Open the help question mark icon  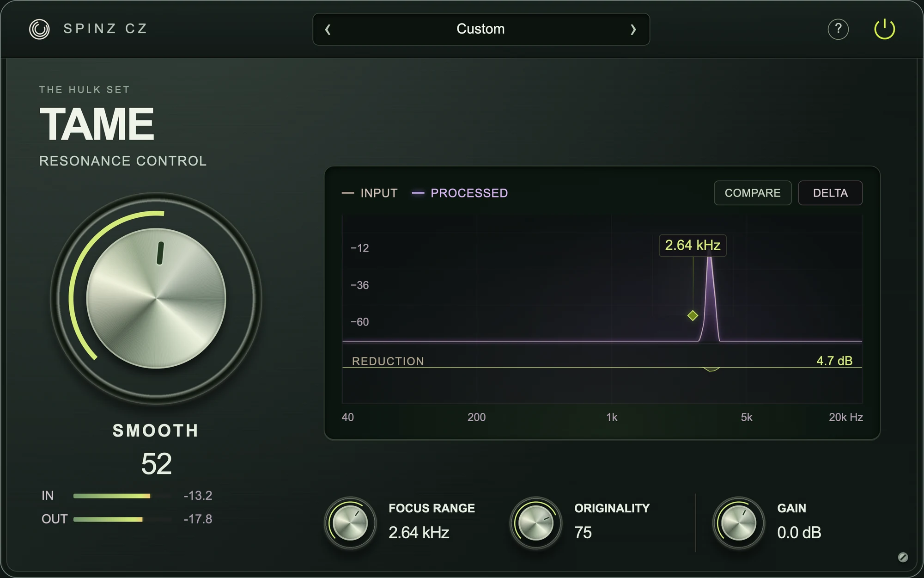[838, 29]
